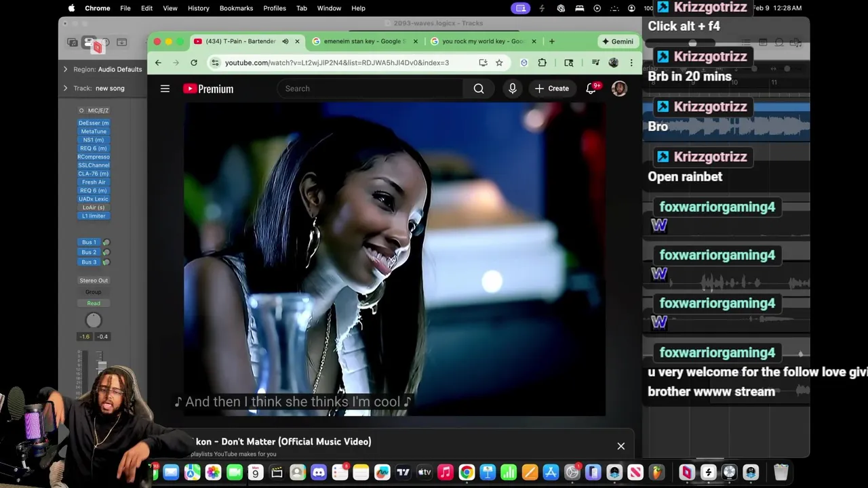This screenshot has width=868, height=488.
Task: Switch to you rock my world key tab
Action: pos(483,41)
